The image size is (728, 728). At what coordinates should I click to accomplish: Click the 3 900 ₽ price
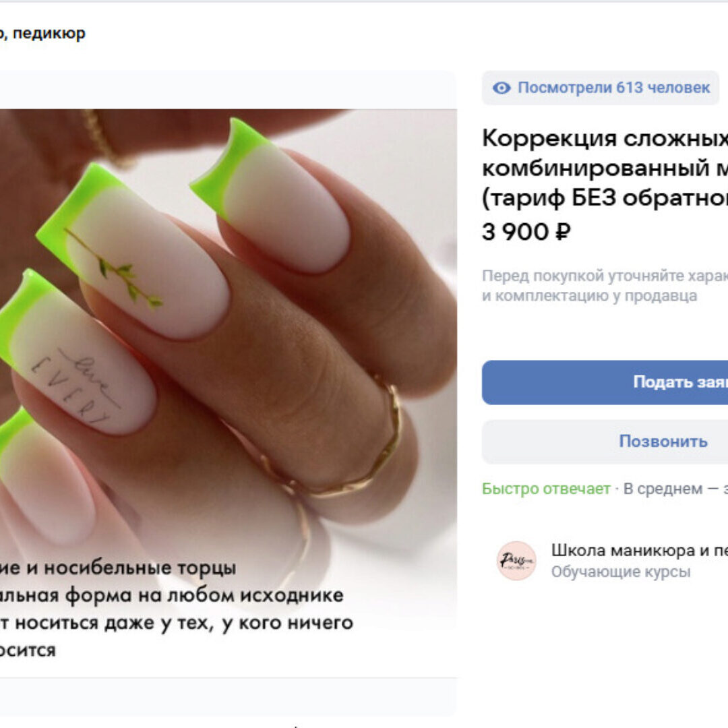[526, 232]
